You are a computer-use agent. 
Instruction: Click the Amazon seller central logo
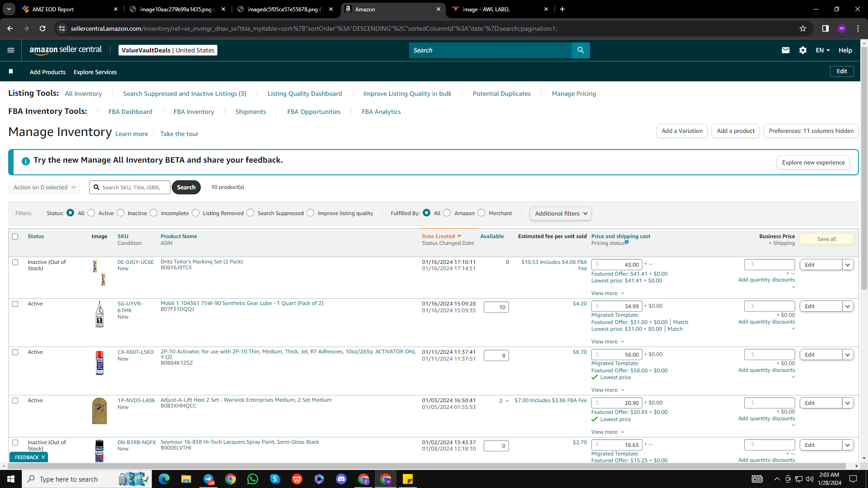point(66,50)
